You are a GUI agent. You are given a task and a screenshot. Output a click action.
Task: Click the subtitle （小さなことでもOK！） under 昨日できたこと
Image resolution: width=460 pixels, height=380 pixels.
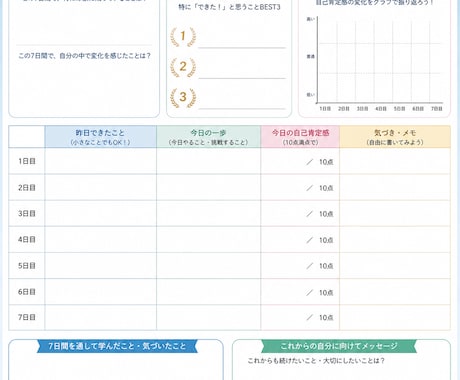100,142
